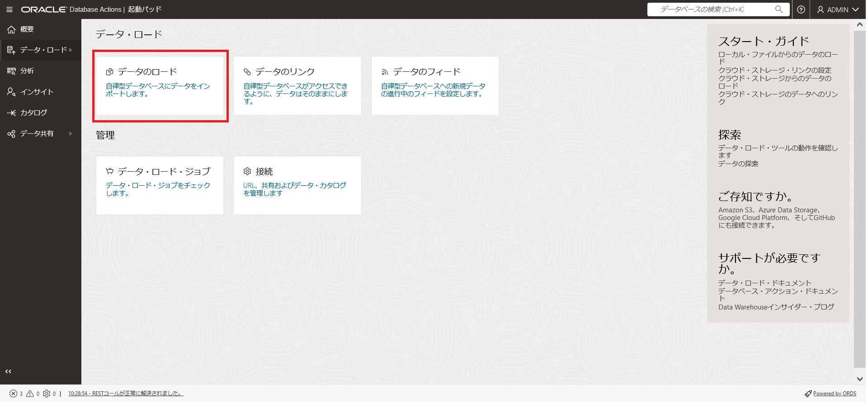Viewport: 868px width, 403px height.
Task: Select インサイト in the navigation menu
Action: click(x=41, y=92)
